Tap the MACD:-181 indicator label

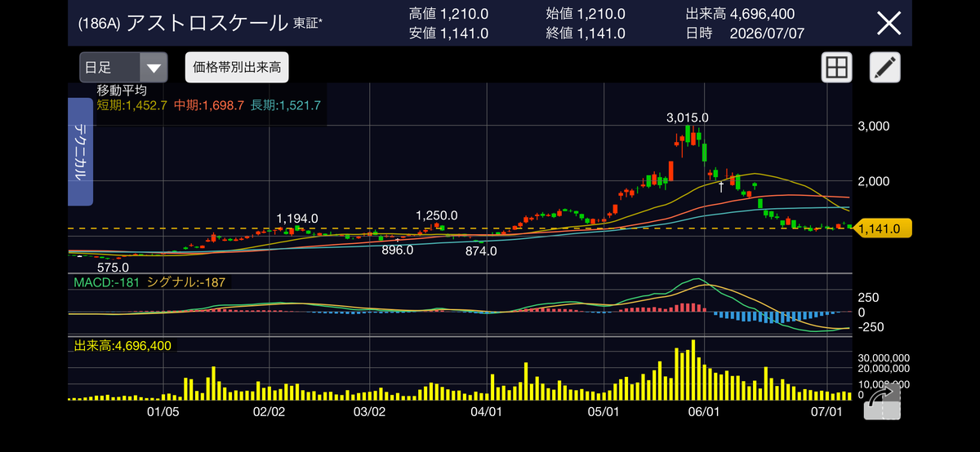pyautogui.click(x=106, y=282)
